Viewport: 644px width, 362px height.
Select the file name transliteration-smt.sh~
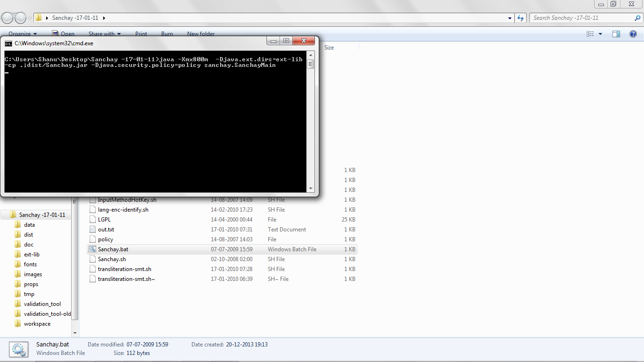[126, 279]
